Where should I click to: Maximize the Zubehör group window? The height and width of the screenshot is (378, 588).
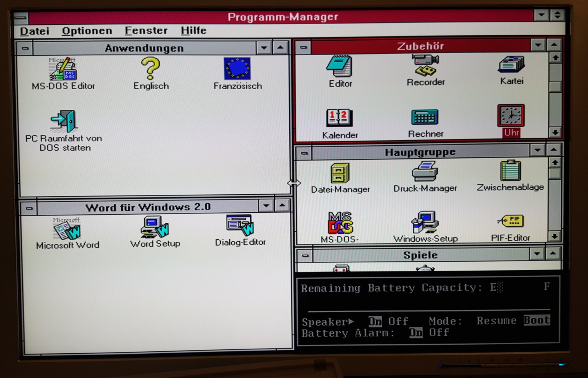click(x=554, y=45)
